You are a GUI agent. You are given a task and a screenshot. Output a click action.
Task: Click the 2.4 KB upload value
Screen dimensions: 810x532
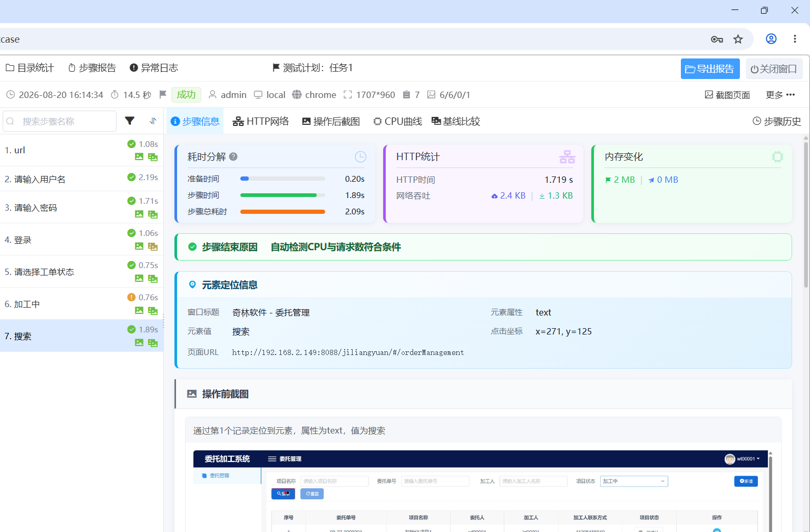tap(509, 195)
